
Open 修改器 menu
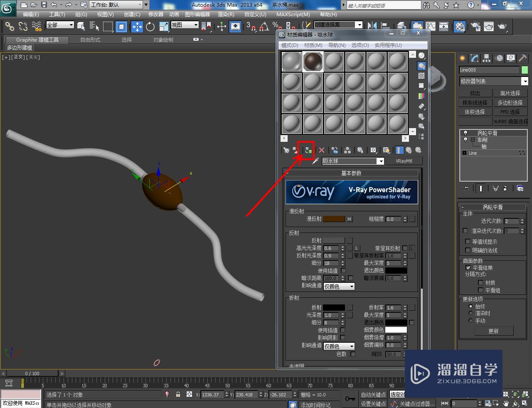pyautogui.click(x=156, y=14)
